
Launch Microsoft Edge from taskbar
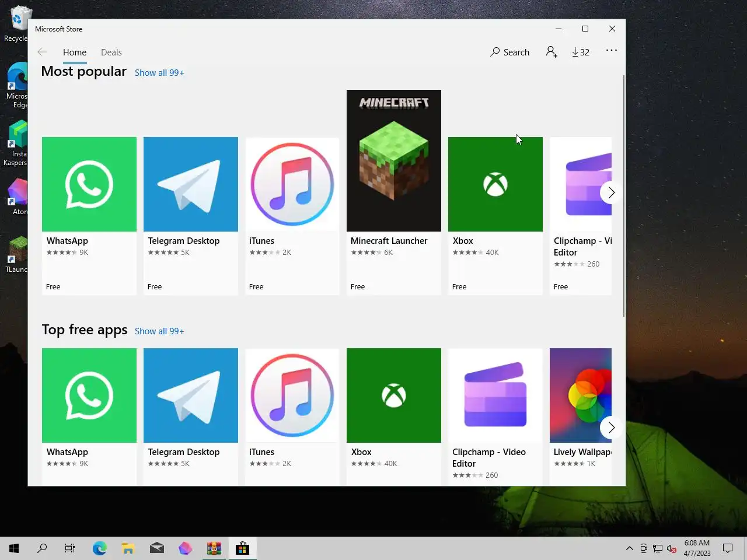pos(100,548)
